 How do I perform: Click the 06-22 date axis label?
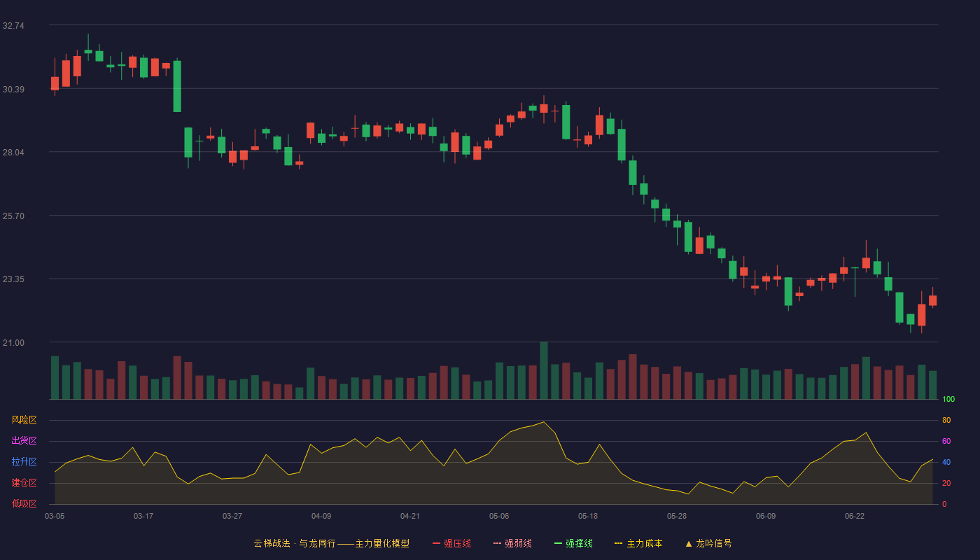[855, 516]
